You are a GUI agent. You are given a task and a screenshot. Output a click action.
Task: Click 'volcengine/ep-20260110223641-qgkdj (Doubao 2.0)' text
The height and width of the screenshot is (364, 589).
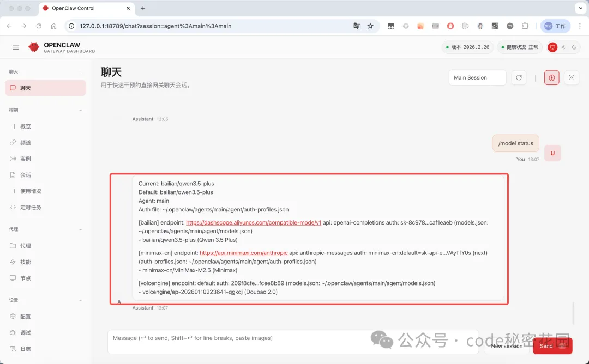[210, 292]
